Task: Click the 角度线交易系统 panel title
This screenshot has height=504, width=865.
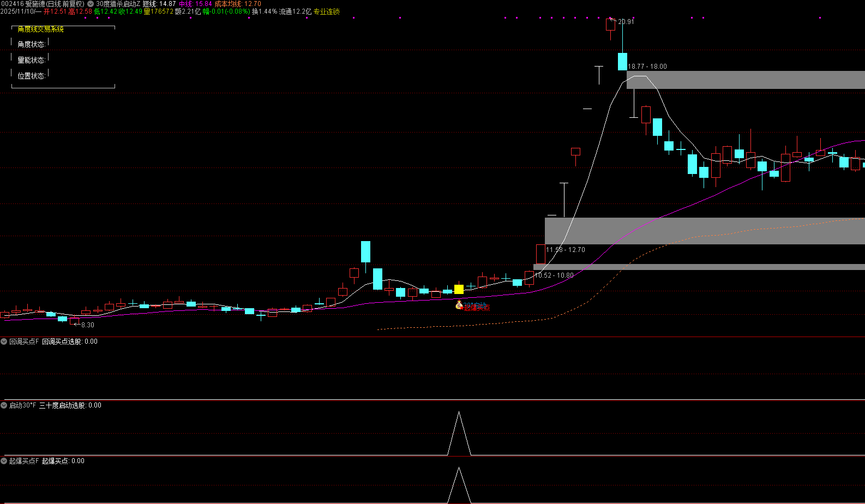Action: point(40,29)
